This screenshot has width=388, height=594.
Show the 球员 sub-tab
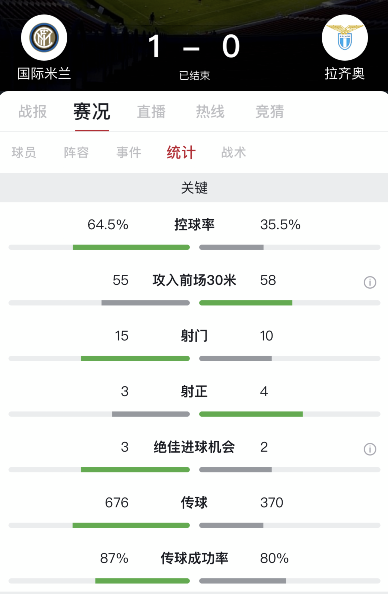24,152
